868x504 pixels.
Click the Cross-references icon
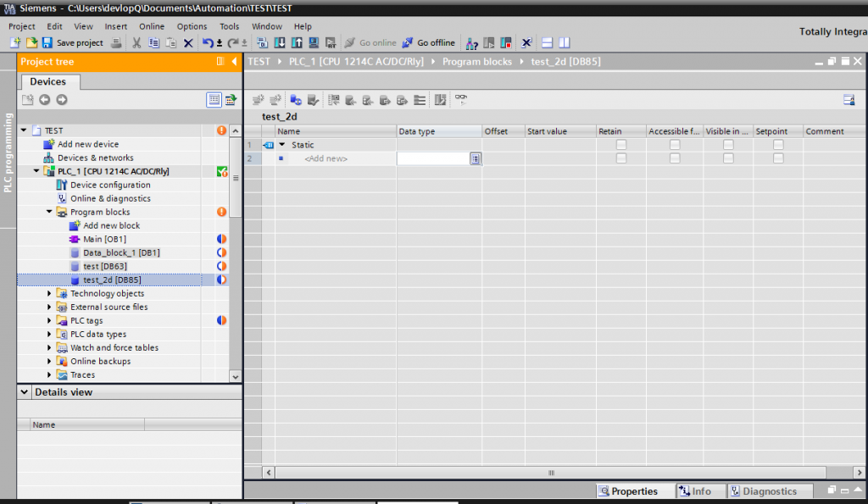point(526,42)
